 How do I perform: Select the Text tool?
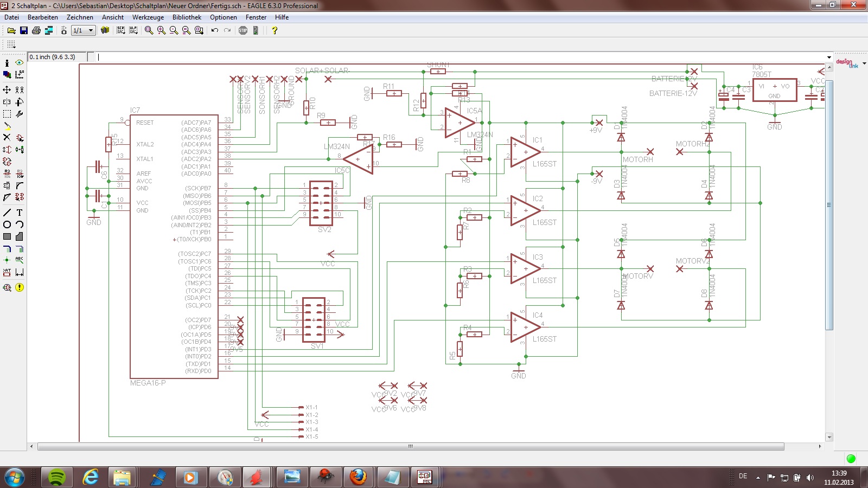pyautogui.click(x=20, y=213)
